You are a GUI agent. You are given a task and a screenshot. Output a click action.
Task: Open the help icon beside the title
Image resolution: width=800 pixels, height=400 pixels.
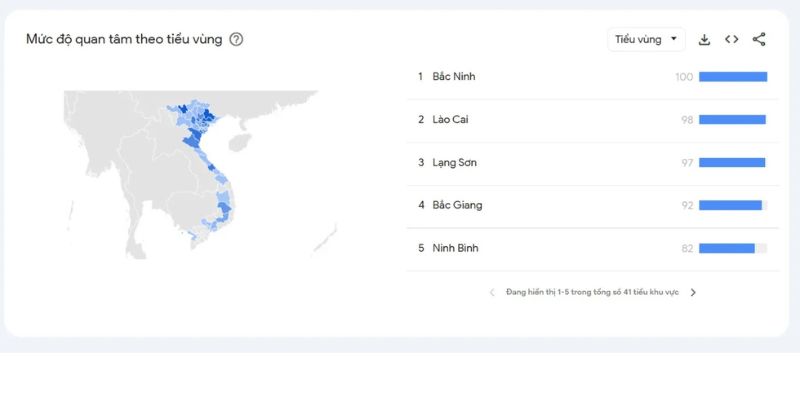[236, 39]
